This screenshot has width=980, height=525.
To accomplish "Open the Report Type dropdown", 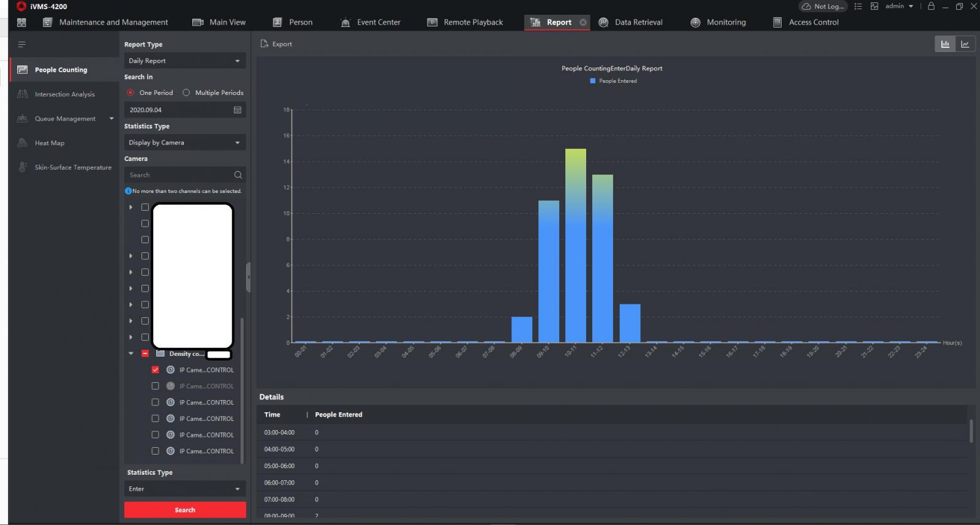I will point(184,61).
